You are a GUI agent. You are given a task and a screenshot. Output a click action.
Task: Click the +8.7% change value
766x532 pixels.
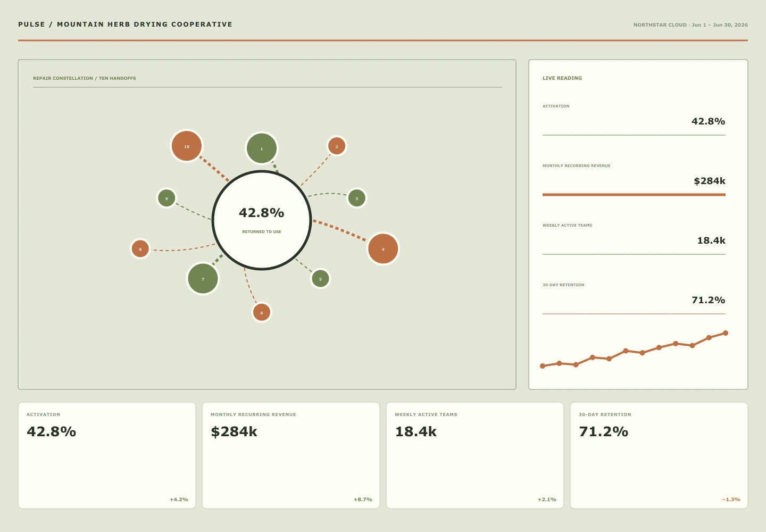[x=363, y=500]
